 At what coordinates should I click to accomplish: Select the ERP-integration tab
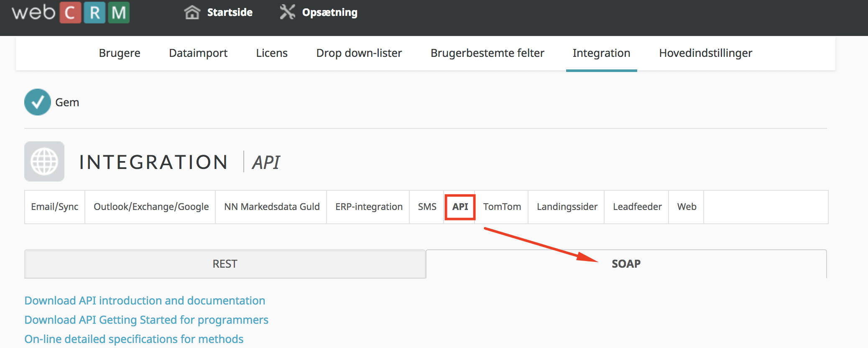[369, 207]
